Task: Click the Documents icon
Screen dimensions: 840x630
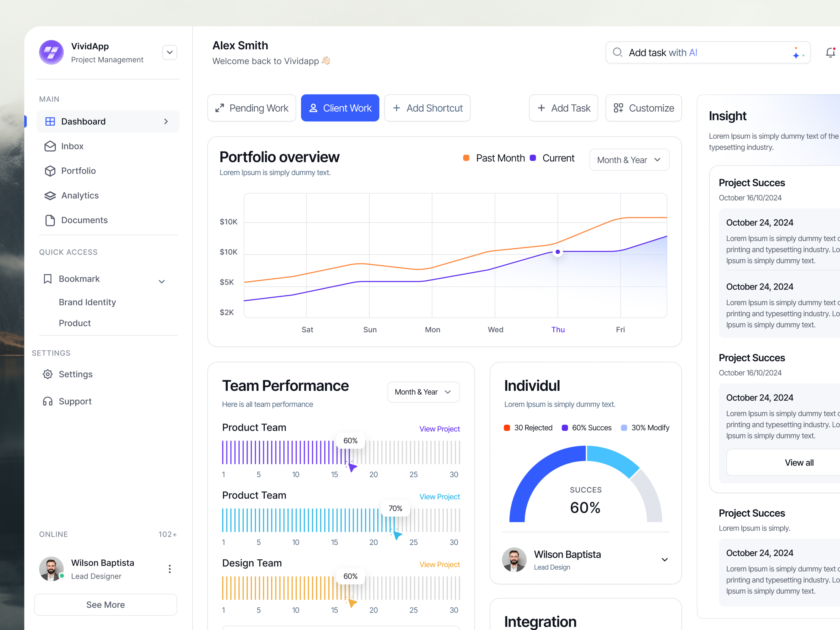Action: pyautogui.click(x=50, y=220)
